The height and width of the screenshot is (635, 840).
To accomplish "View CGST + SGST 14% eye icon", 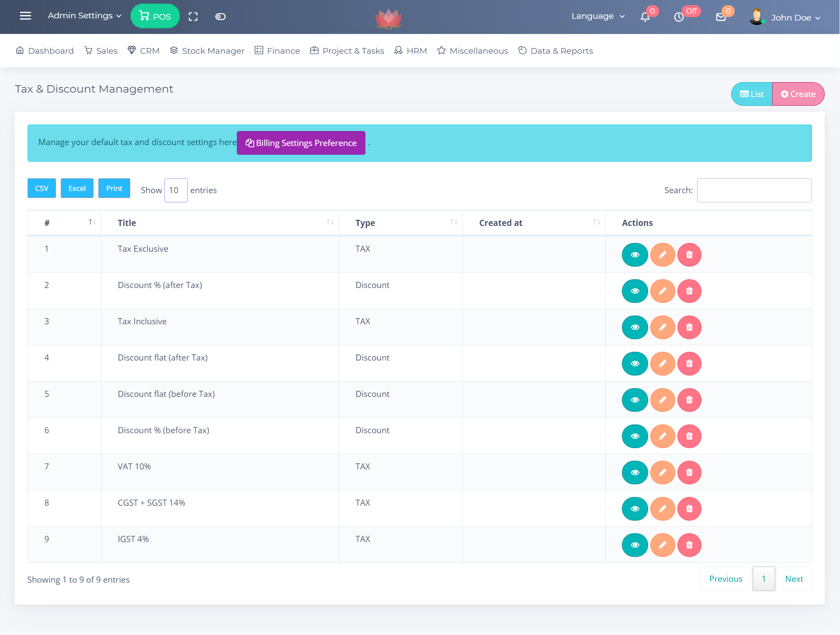I will tap(635, 509).
